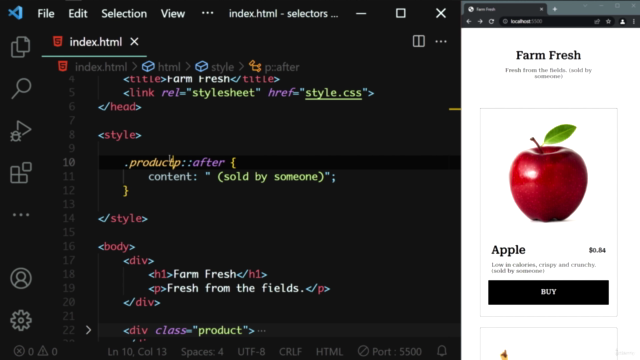This screenshot has width=640, height=360.
Task: Click the browser back arrow
Action: (469, 21)
